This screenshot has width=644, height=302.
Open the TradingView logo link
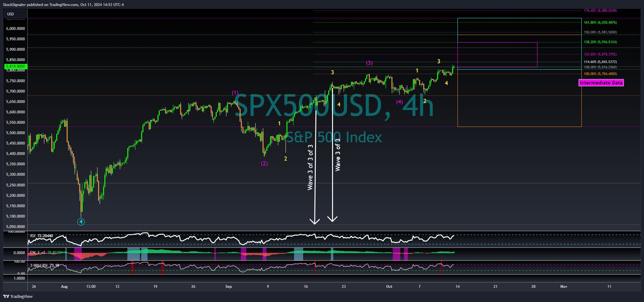pos(18,296)
